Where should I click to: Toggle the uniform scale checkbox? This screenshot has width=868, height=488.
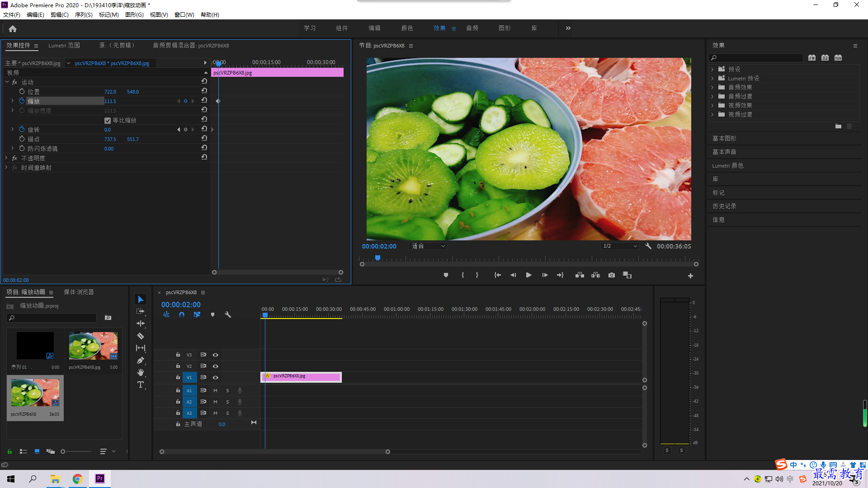tap(108, 120)
